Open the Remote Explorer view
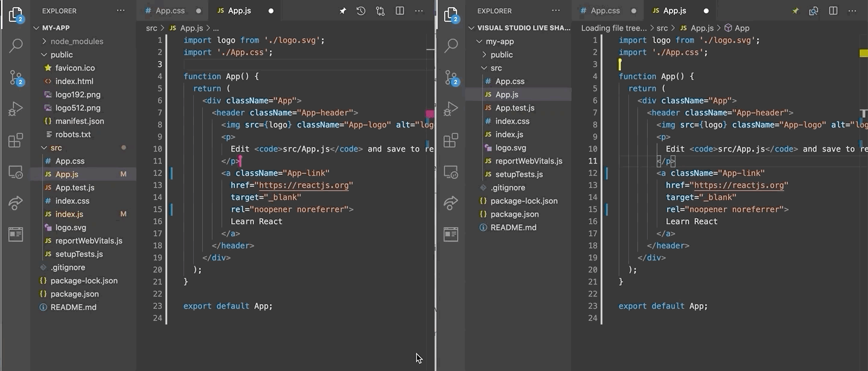 point(16,172)
